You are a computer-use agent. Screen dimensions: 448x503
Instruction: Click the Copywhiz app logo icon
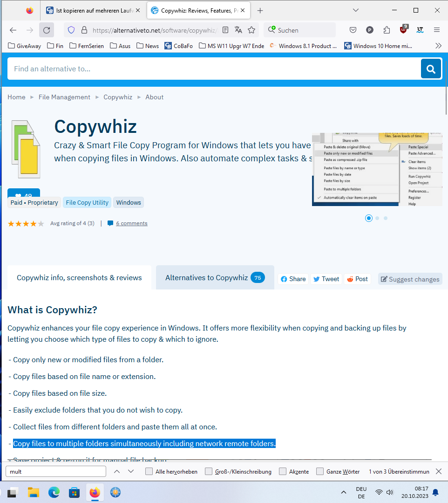tap(26, 149)
